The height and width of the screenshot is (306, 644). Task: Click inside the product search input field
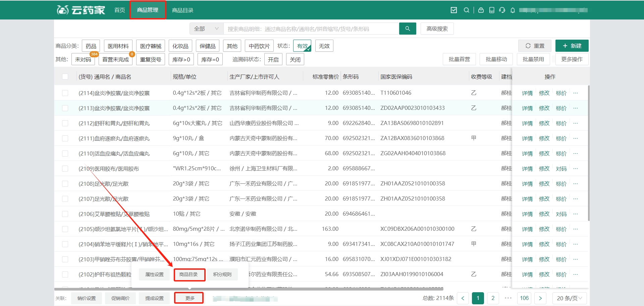(311, 29)
